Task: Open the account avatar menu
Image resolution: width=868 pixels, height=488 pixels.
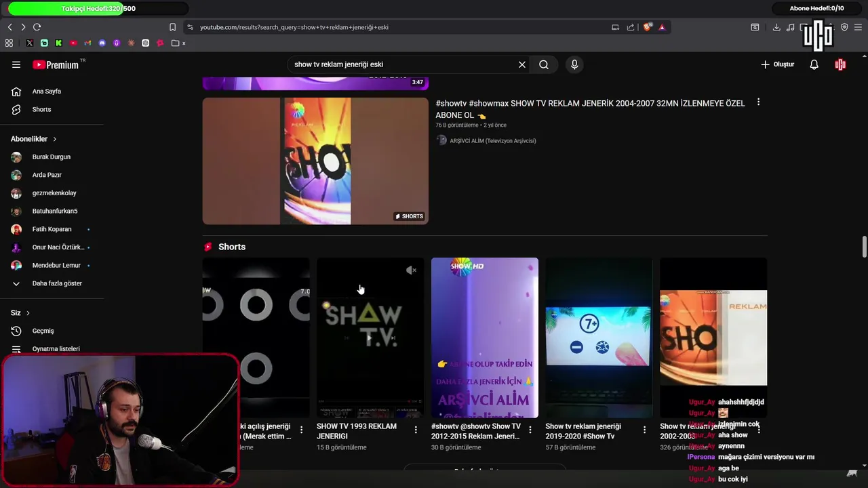Action: point(841,64)
